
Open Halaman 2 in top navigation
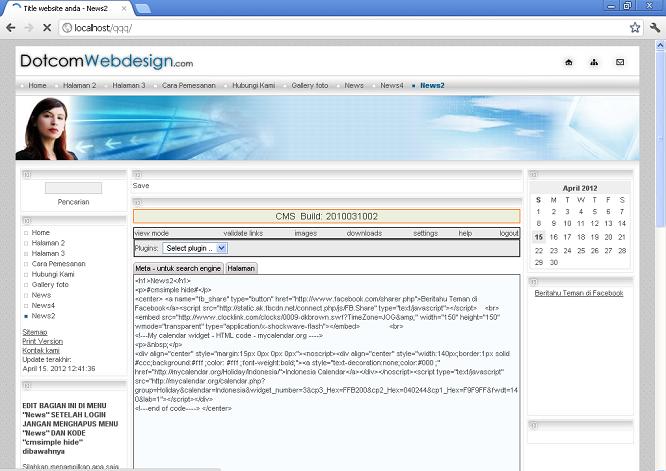click(x=79, y=85)
